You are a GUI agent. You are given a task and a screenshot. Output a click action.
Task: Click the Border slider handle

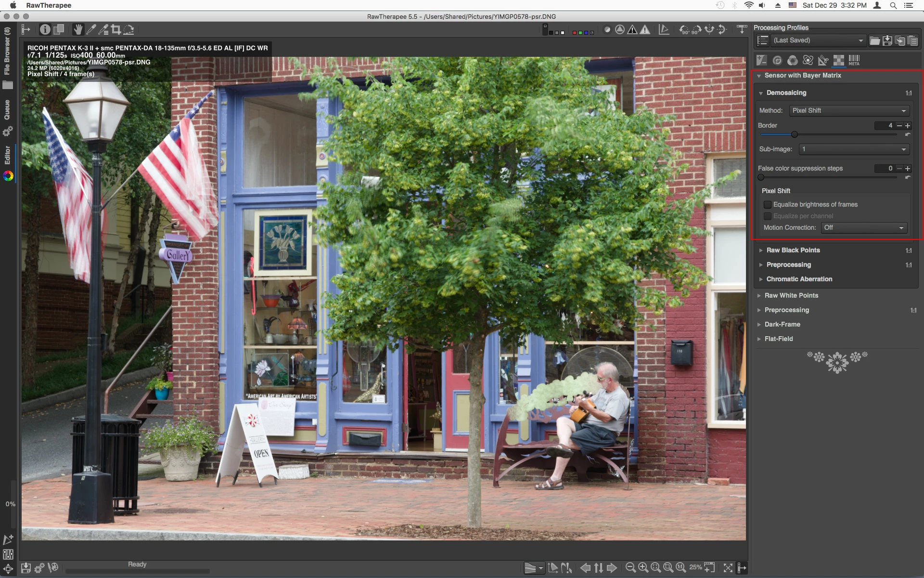[795, 134]
